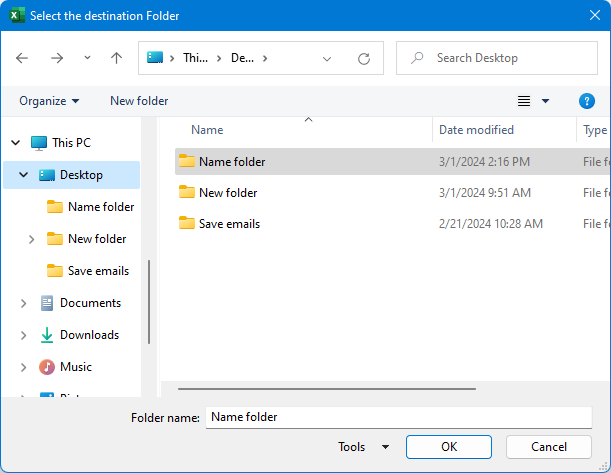Go up one folder level arrow
This screenshot has height=473, width=611.
tap(116, 58)
